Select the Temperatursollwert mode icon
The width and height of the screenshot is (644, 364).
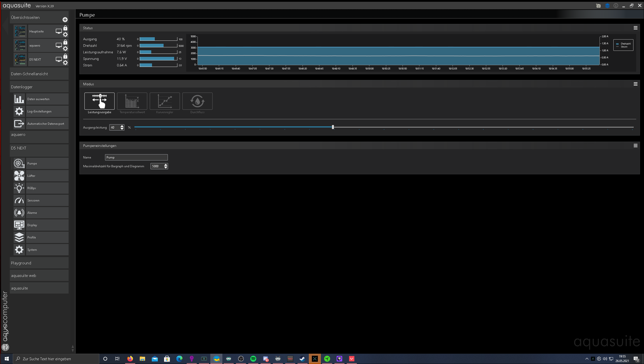(132, 101)
